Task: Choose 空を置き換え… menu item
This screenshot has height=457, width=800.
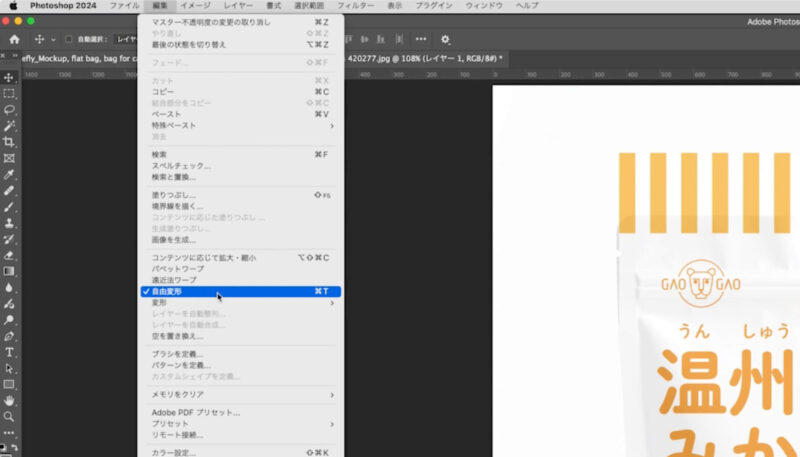Action: 241,336
